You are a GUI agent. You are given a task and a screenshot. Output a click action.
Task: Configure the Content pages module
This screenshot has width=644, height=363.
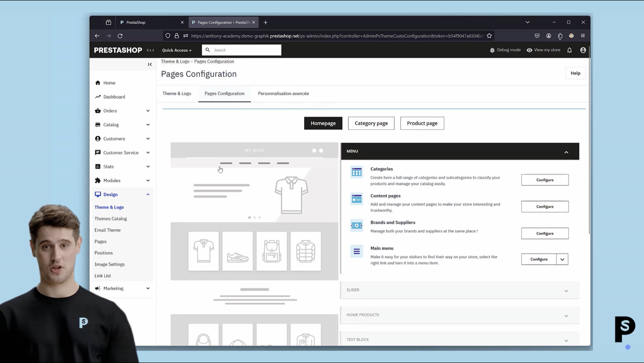[x=545, y=207]
